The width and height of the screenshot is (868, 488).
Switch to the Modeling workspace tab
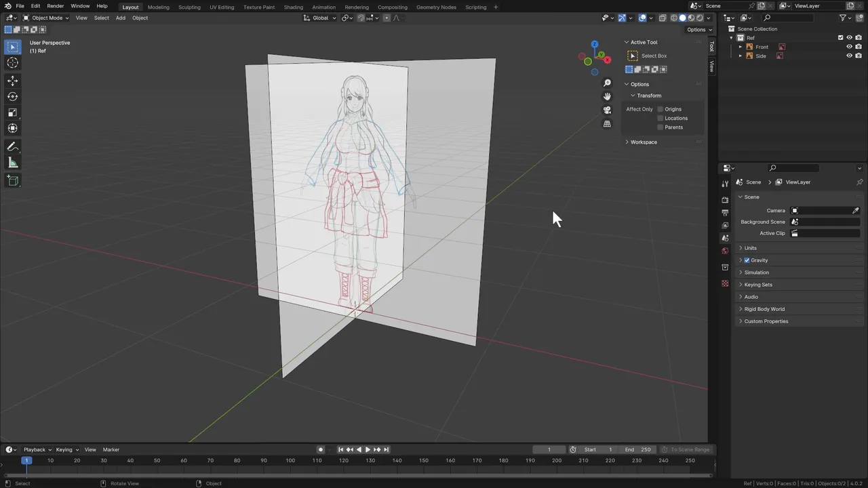point(159,7)
